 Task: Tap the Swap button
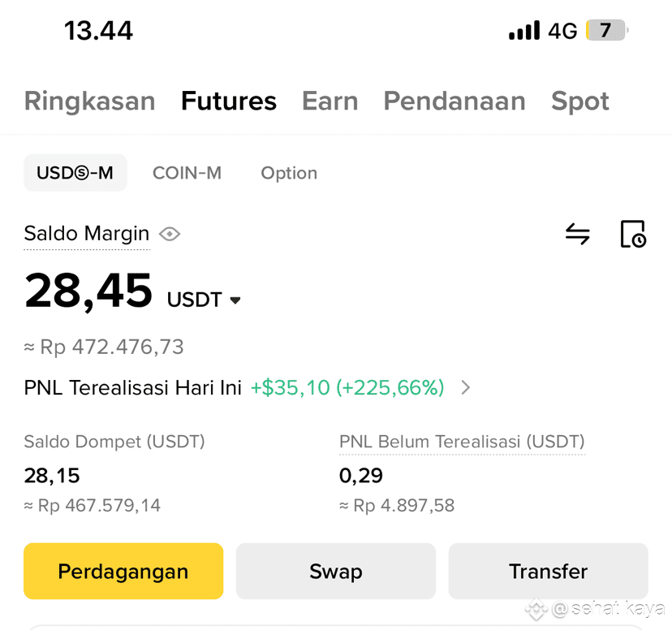click(335, 571)
